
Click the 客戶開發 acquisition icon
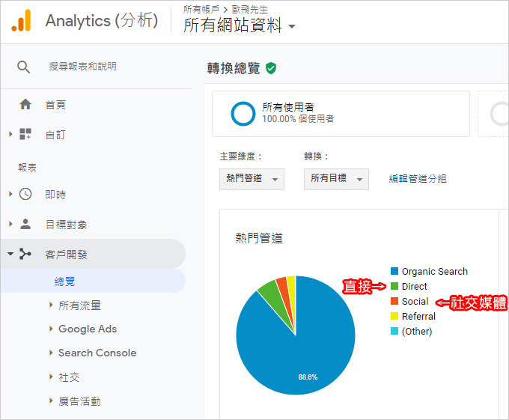click(x=25, y=254)
